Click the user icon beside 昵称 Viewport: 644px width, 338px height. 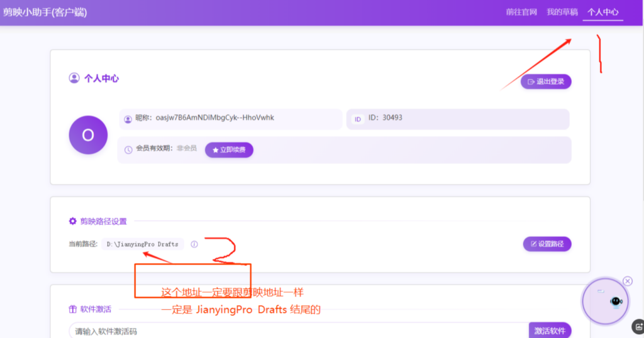click(x=128, y=119)
